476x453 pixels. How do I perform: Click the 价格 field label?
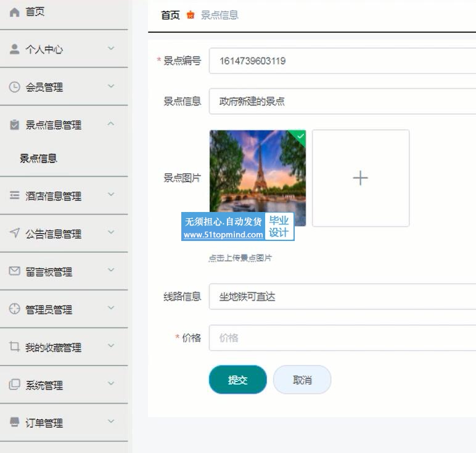(191, 338)
